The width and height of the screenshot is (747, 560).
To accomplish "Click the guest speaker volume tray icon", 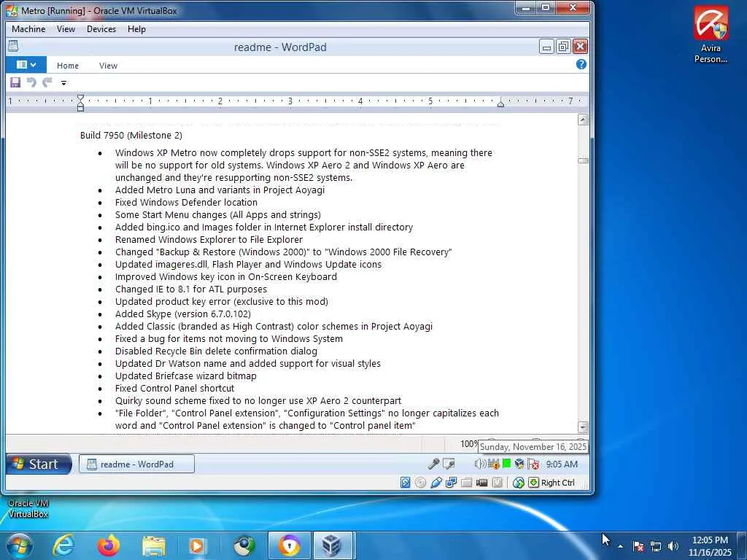I will point(480,464).
